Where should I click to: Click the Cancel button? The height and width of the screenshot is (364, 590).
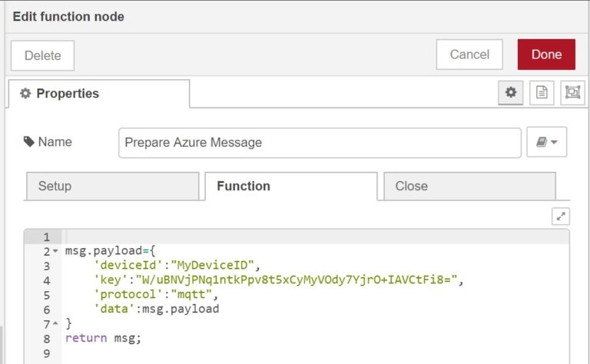click(469, 55)
